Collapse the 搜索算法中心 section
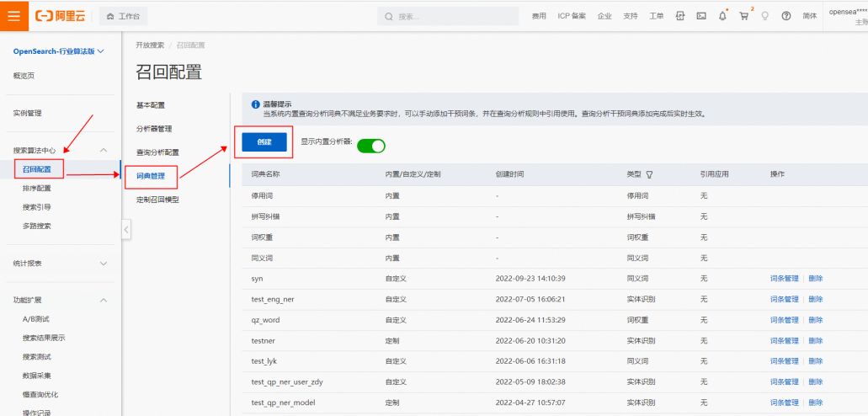 tap(103, 150)
